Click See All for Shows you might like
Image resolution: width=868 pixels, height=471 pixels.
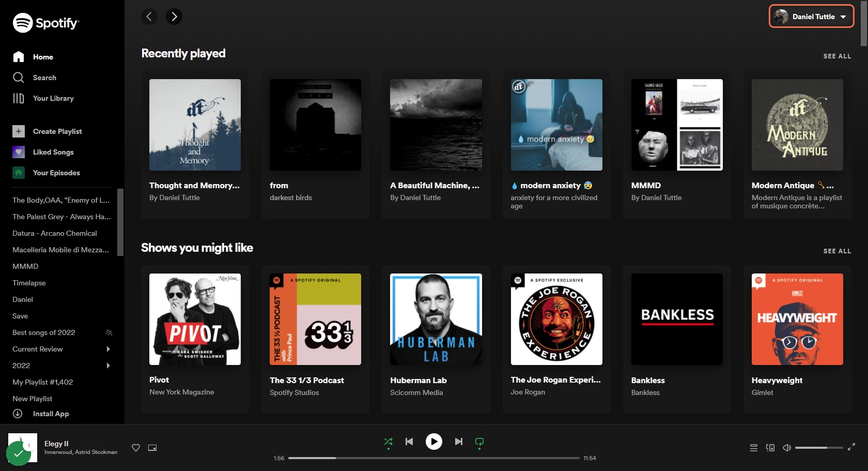pyautogui.click(x=837, y=251)
